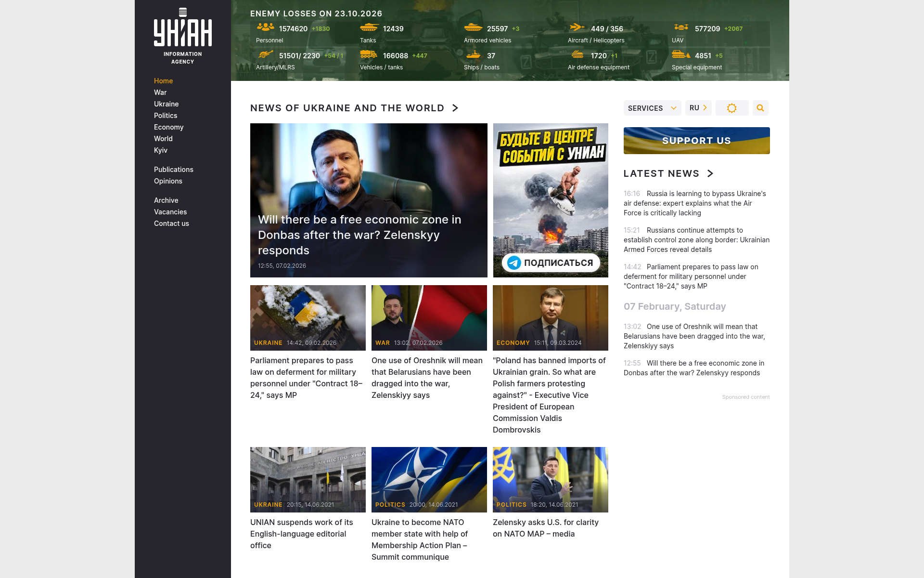Click the UAV drone icon
The width and height of the screenshot is (924, 578).
pyautogui.click(x=681, y=27)
